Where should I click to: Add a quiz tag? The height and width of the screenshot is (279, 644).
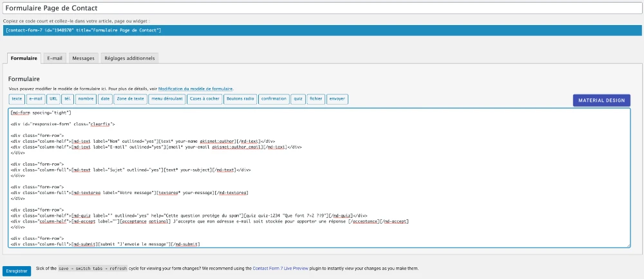[298, 99]
